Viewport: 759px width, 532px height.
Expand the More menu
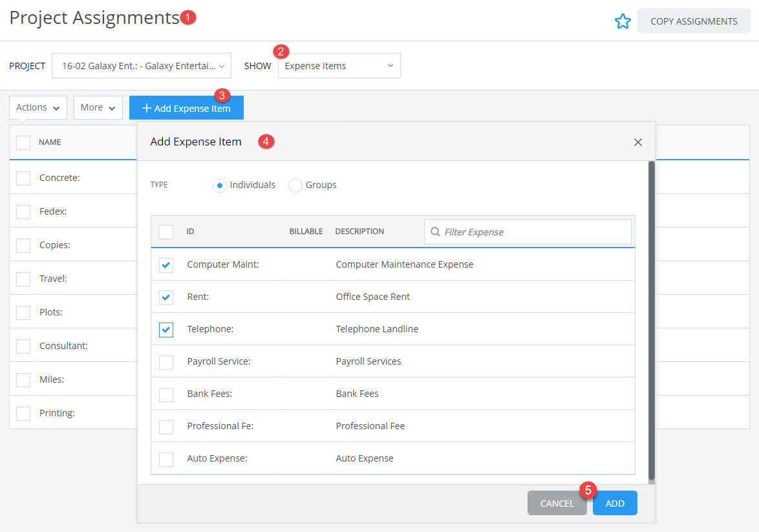[98, 107]
